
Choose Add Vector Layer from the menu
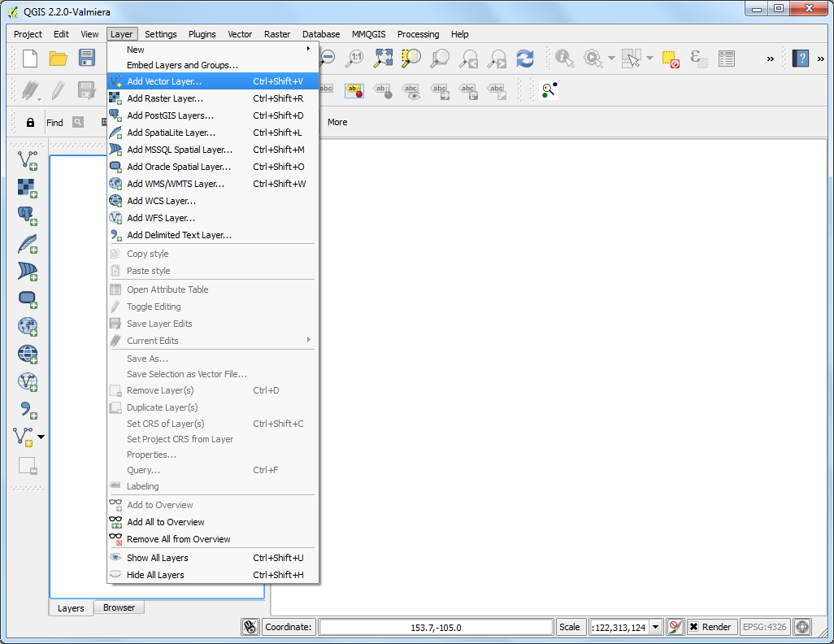(213, 81)
